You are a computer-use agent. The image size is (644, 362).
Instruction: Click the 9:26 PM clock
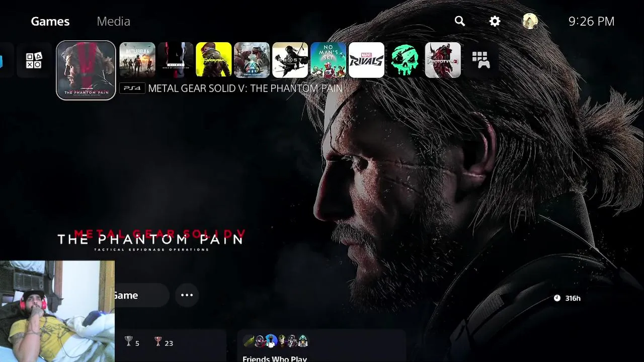point(592,21)
